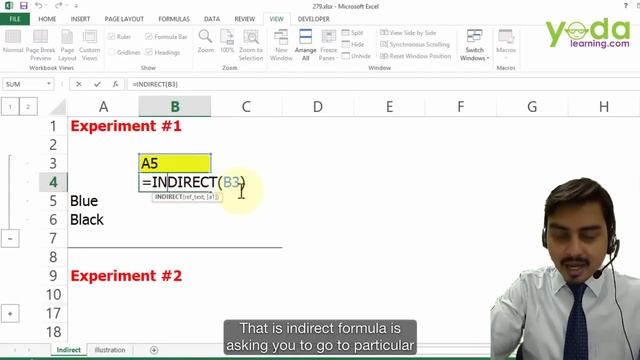Open the FORMULAS ribbon tab
The image size is (640, 360).
coord(174,19)
